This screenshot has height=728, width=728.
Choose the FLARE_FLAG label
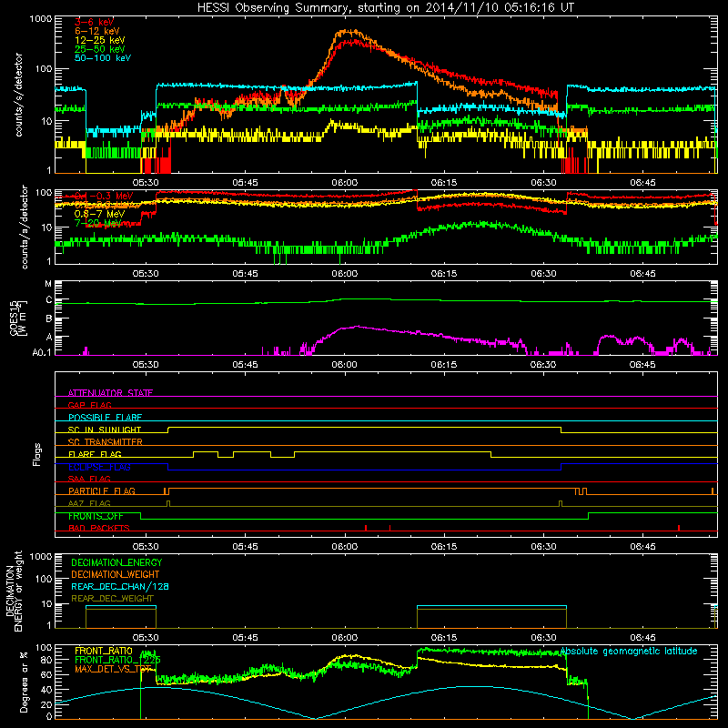[95, 454]
